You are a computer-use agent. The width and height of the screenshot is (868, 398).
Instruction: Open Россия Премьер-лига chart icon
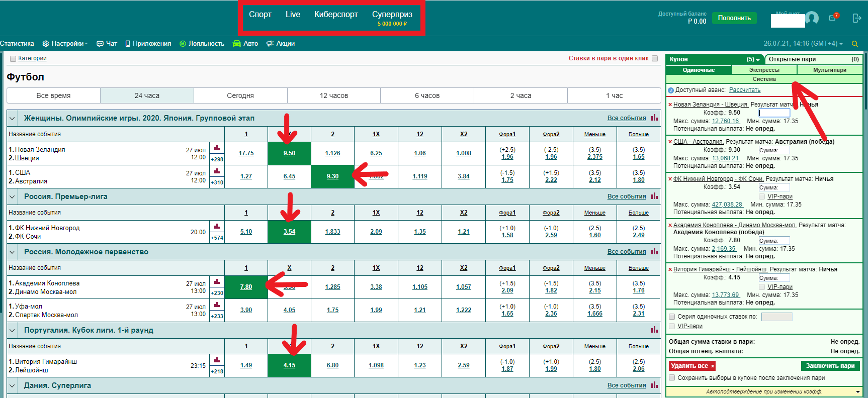(x=654, y=196)
